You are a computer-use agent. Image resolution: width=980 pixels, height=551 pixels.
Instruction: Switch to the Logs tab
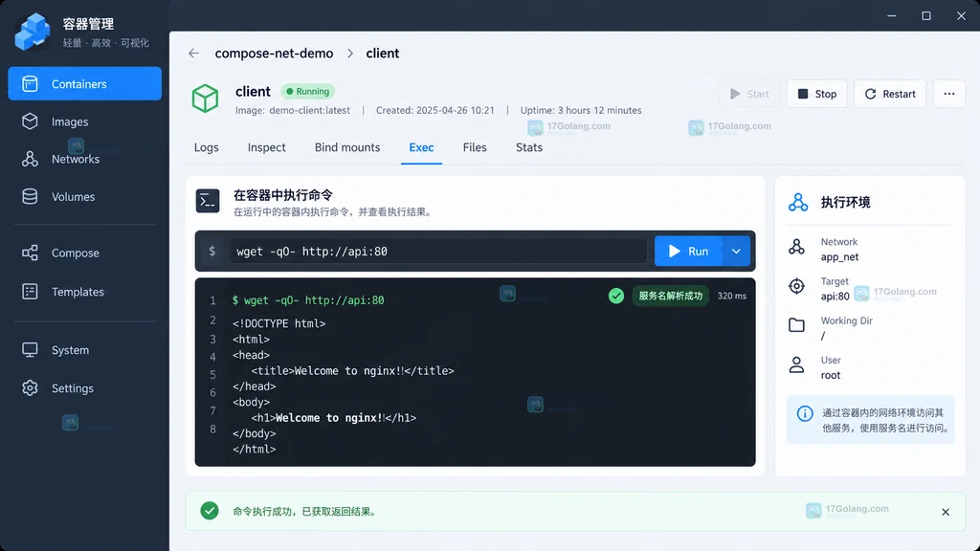pyautogui.click(x=207, y=147)
